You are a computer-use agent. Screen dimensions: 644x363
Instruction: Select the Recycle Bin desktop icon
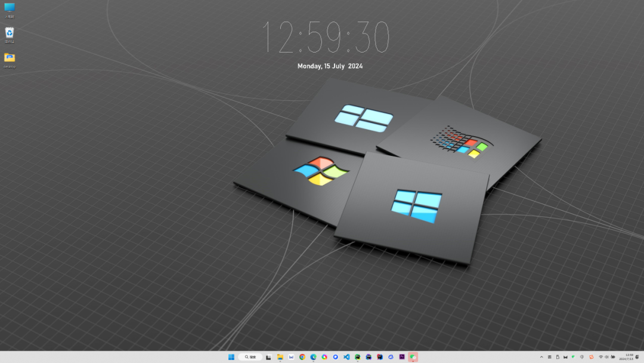tap(10, 35)
